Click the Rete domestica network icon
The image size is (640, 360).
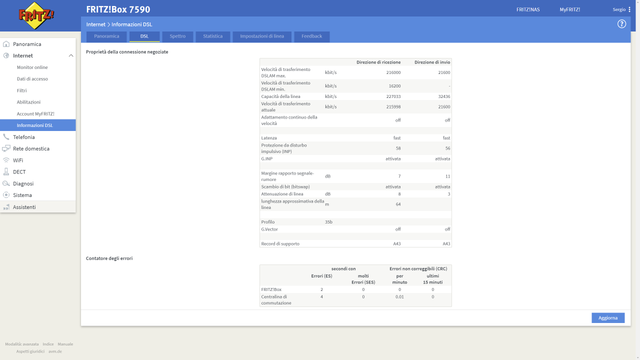pos(6,149)
